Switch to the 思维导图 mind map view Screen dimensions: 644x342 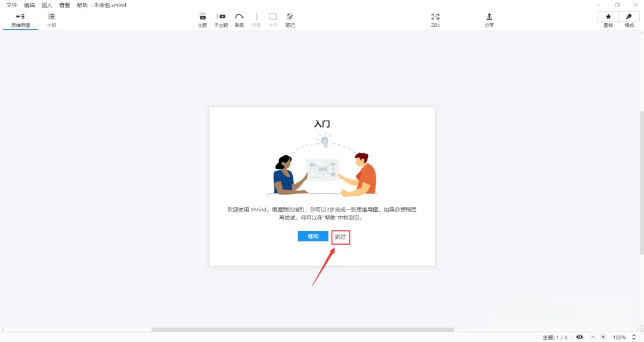pyautogui.click(x=20, y=20)
